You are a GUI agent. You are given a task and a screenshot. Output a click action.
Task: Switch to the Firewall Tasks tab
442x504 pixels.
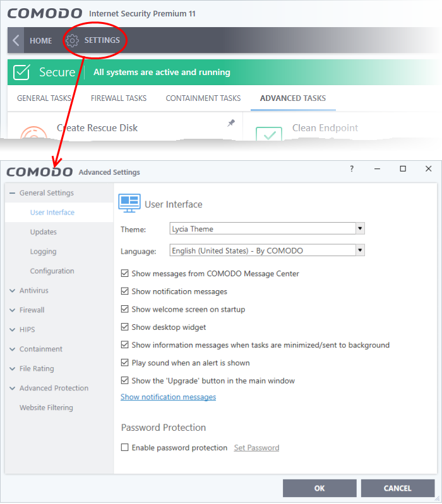(x=119, y=98)
